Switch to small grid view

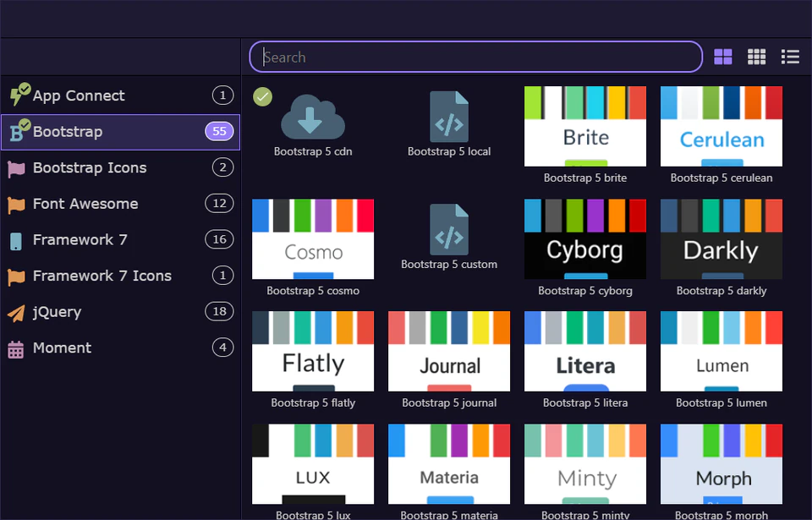tap(756, 57)
